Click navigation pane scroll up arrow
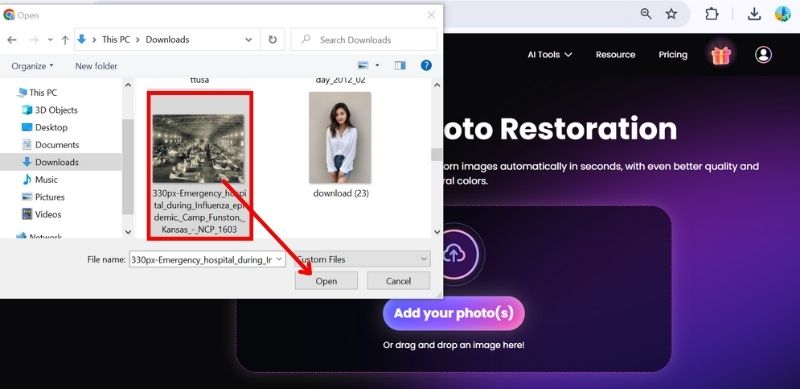800x389 pixels. point(128,85)
